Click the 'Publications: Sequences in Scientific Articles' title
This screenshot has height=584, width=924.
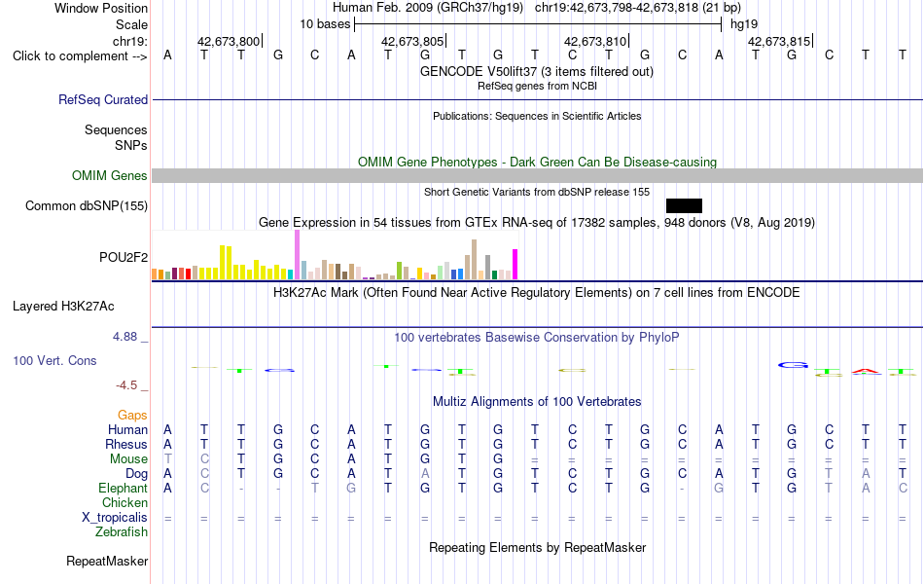tap(537, 116)
